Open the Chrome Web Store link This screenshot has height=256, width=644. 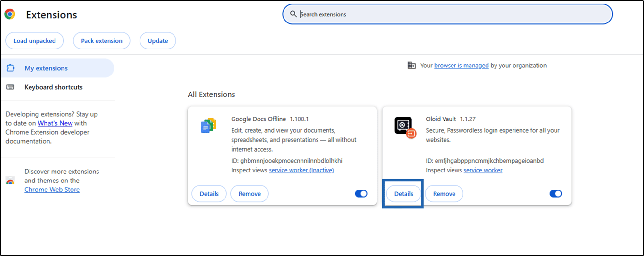click(x=52, y=190)
